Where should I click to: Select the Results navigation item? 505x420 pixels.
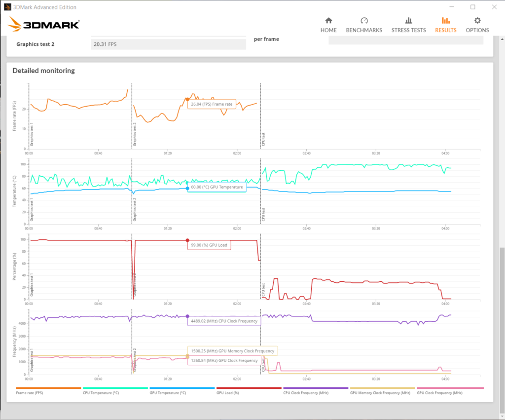point(445,25)
